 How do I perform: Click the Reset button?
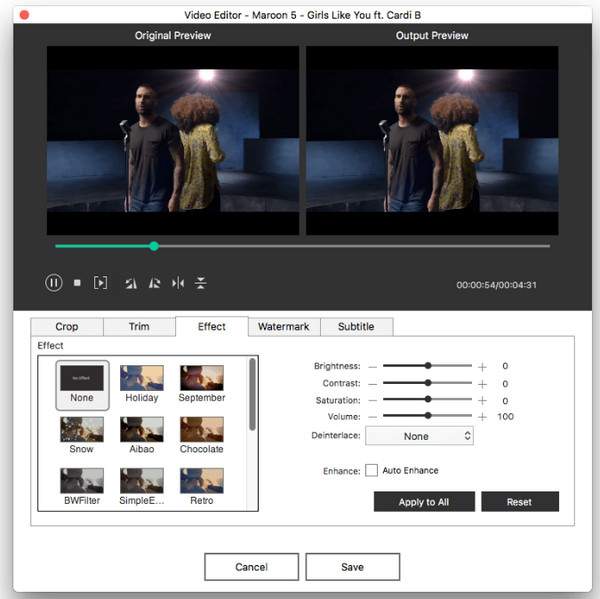[x=520, y=502]
